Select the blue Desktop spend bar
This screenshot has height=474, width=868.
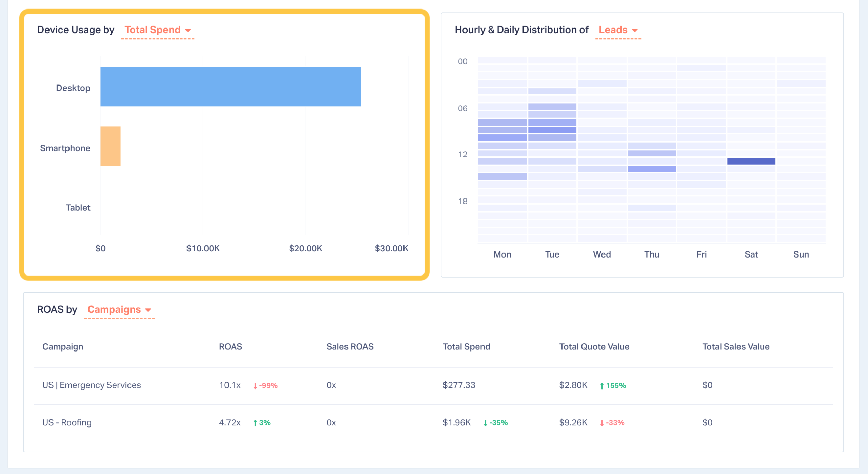click(x=231, y=87)
